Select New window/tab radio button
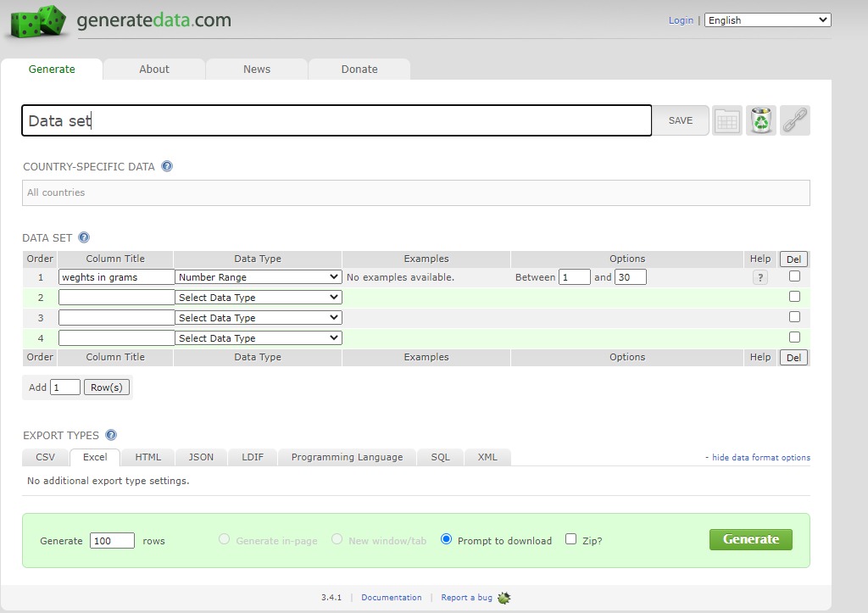The image size is (868, 613). (337, 538)
